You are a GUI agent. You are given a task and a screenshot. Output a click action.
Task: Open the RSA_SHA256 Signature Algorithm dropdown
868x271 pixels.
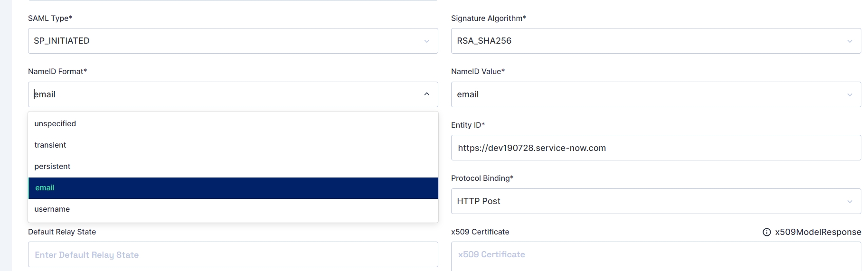point(651,41)
